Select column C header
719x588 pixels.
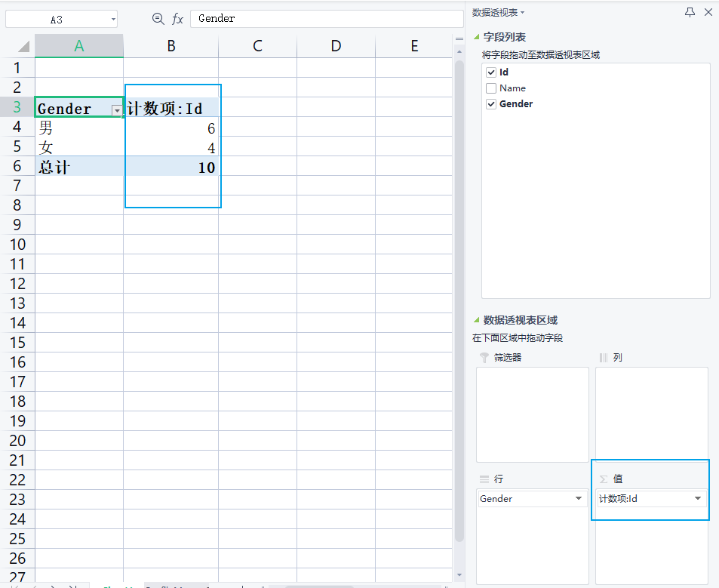point(258,46)
